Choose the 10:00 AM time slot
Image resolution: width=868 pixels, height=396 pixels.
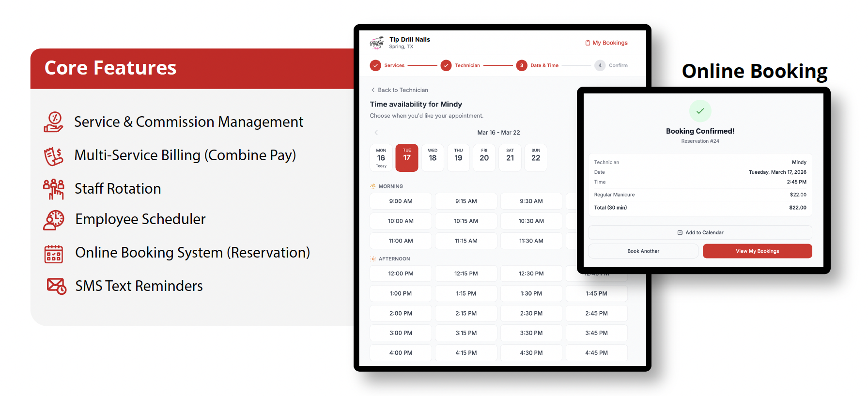(x=401, y=221)
